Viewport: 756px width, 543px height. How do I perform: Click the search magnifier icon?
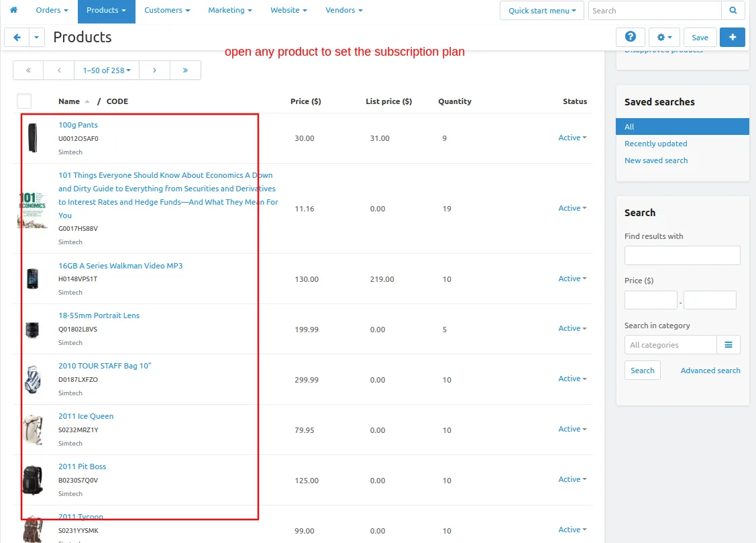[x=733, y=10]
